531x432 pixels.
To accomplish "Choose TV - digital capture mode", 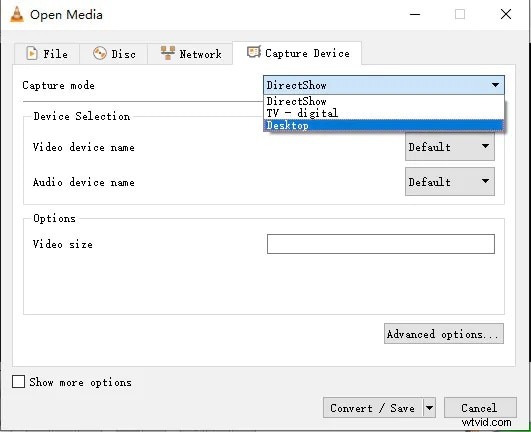I will [384, 113].
